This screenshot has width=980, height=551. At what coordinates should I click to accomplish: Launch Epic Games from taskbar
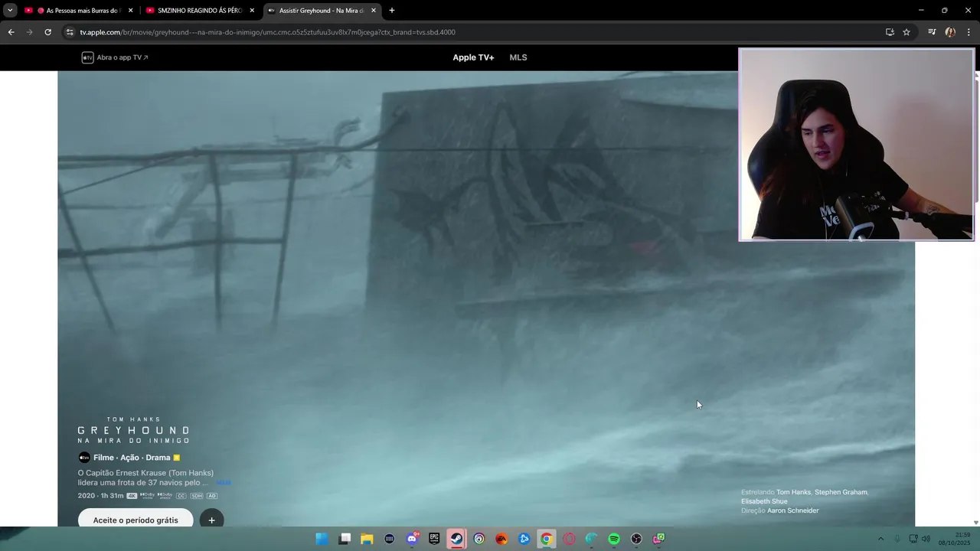coord(434,539)
